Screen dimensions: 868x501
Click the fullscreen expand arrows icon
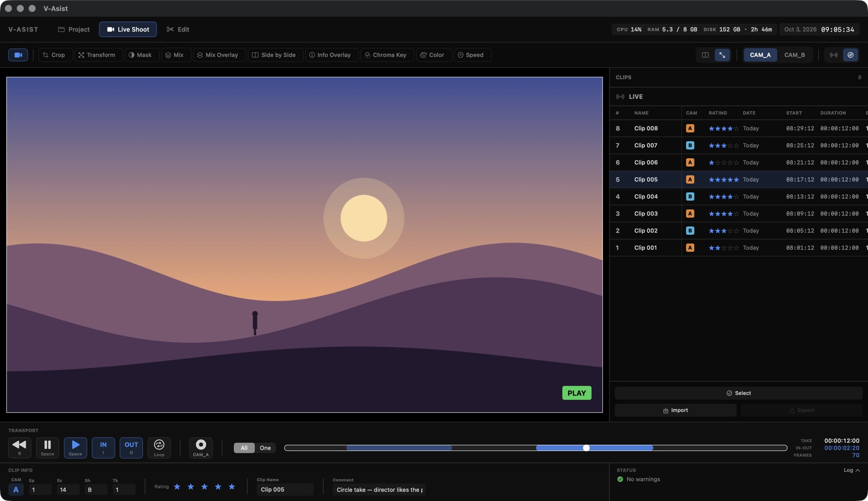click(x=722, y=55)
